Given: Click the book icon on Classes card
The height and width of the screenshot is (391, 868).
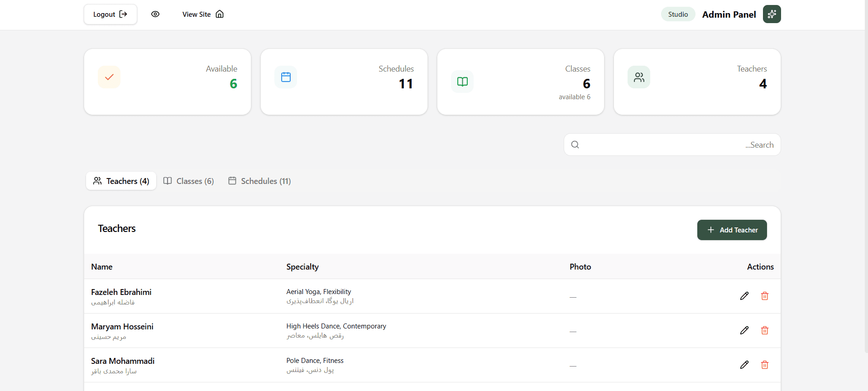Looking at the screenshot, I should click(x=462, y=82).
